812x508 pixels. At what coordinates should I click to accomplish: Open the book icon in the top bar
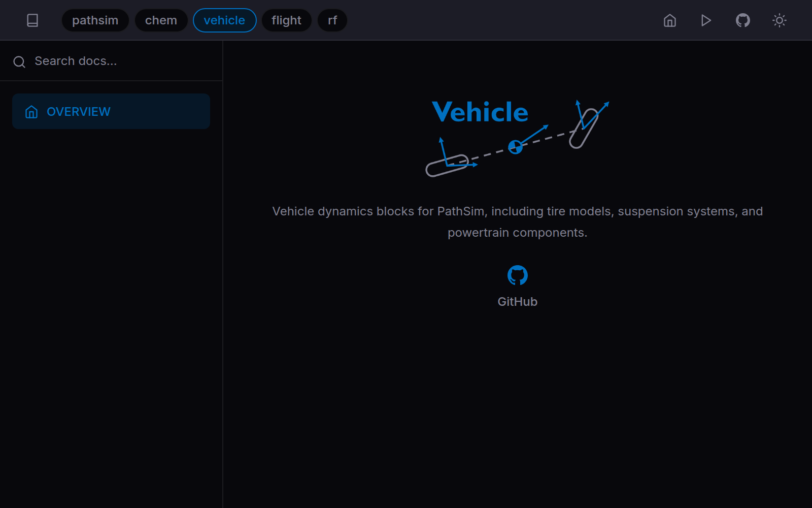[x=32, y=20]
